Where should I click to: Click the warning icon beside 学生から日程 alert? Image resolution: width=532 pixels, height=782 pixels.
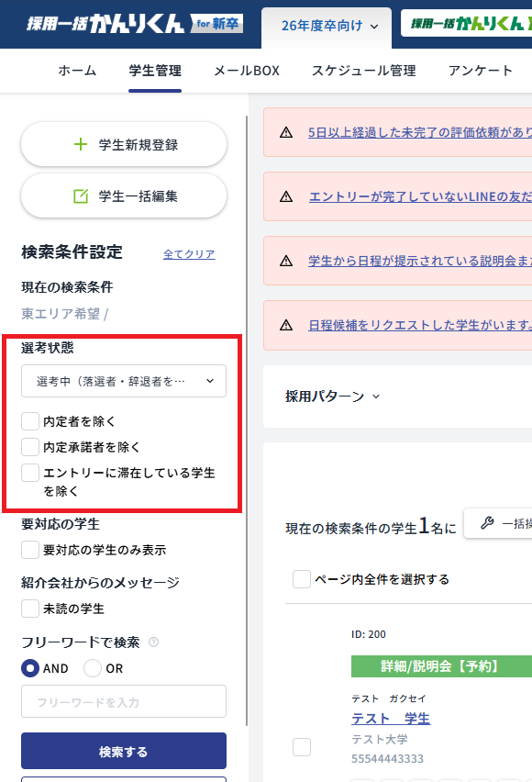click(x=286, y=261)
